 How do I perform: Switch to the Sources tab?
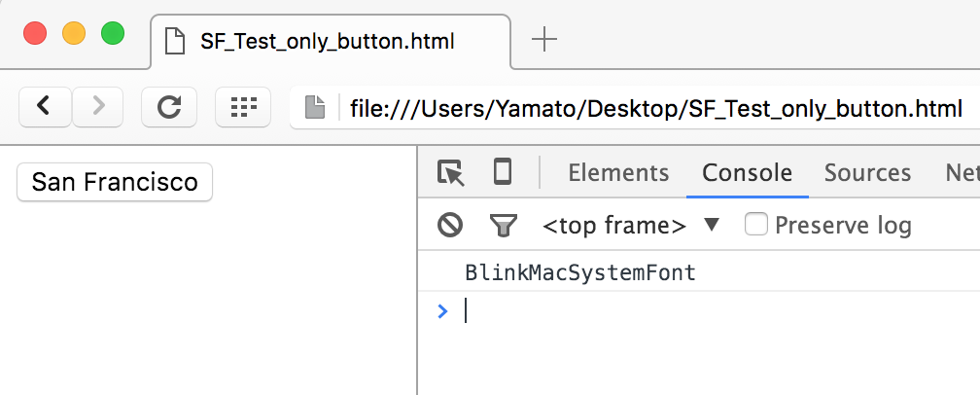click(867, 173)
